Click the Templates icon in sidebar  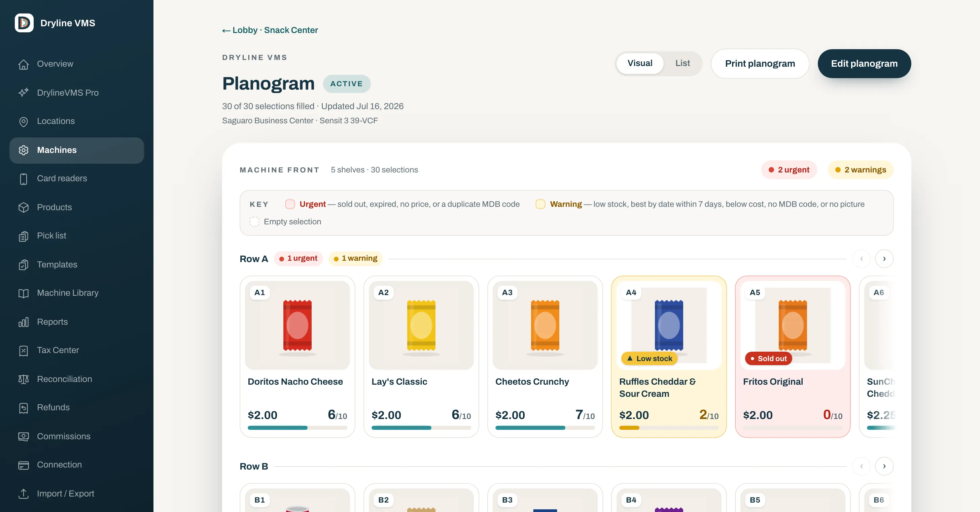(x=24, y=264)
